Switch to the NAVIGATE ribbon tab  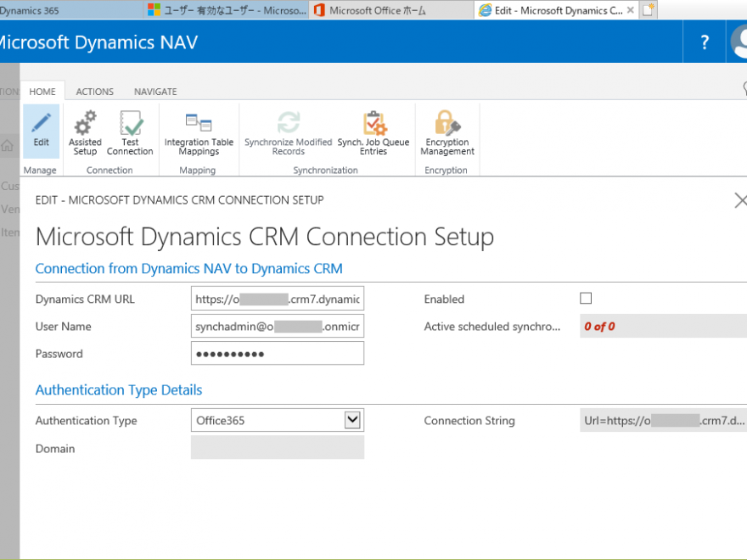pyautogui.click(x=155, y=92)
